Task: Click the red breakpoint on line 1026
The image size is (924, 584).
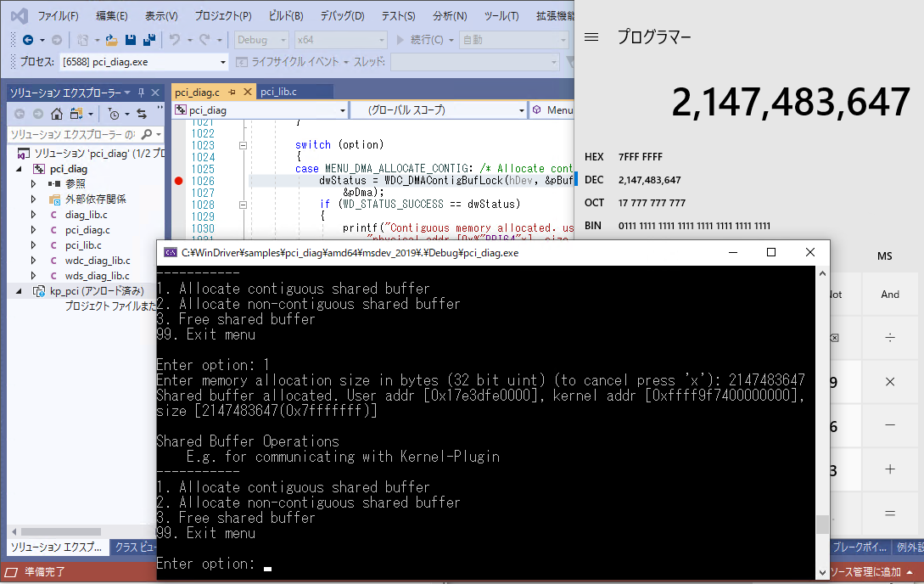Action: click(x=179, y=181)
